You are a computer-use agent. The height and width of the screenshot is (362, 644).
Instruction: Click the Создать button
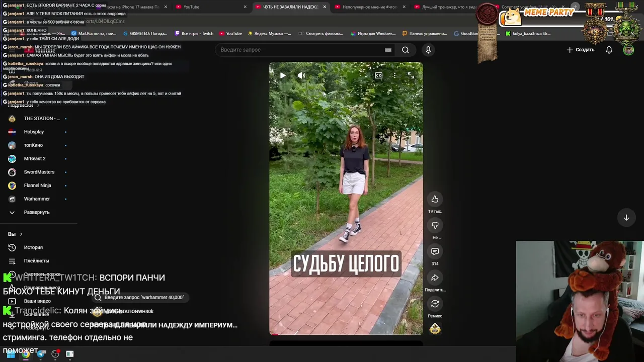click(581, 50)
